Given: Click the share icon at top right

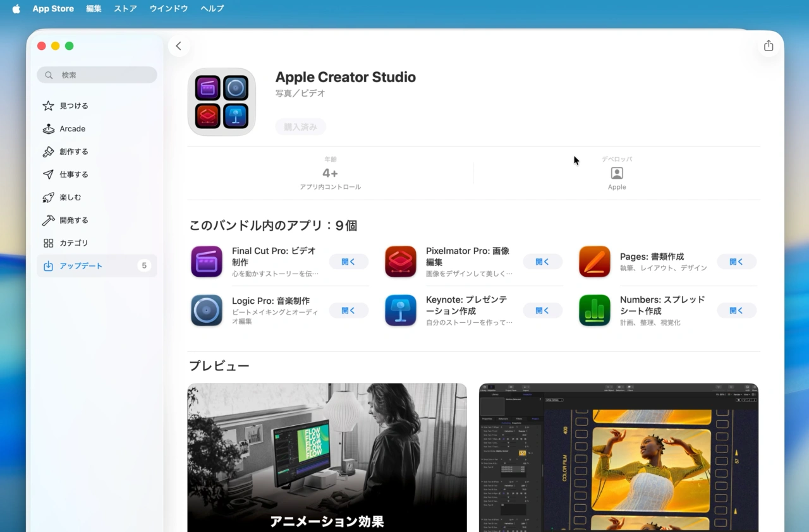Looking at the screenshot, I should pos(768,45).
